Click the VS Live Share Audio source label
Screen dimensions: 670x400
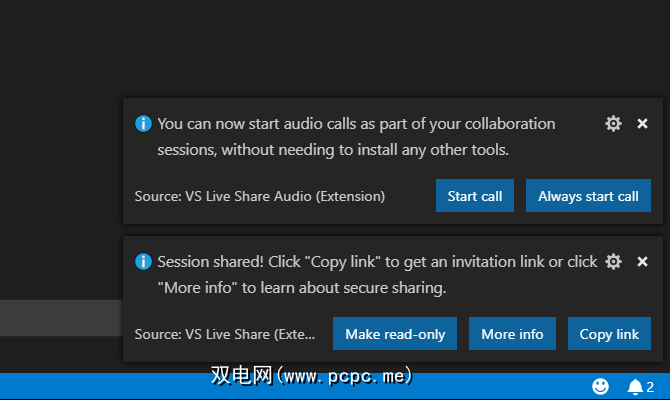click(x=259, y=196)
